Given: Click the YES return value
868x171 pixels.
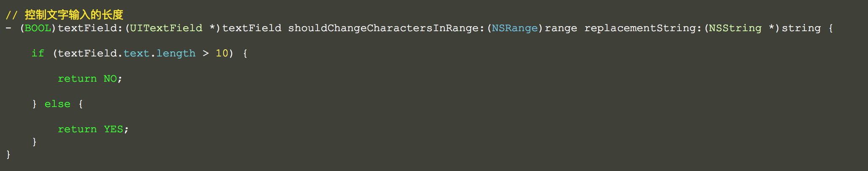Looking at the screenshot, I should coord(113,129).
